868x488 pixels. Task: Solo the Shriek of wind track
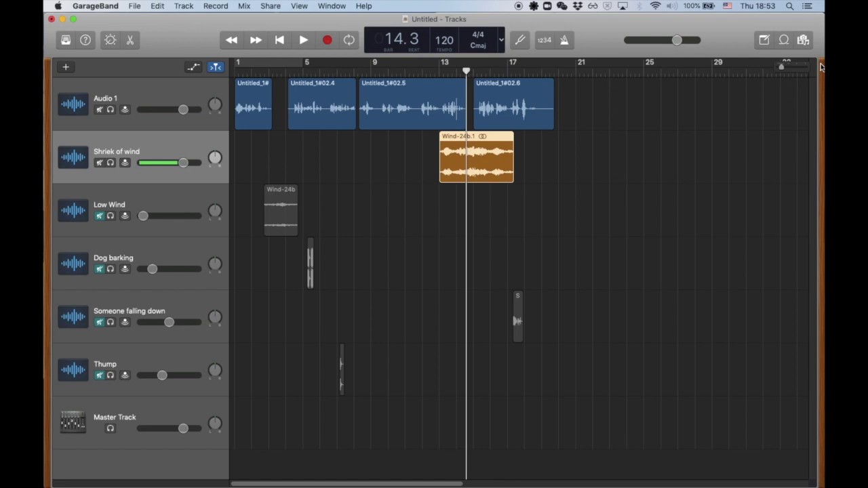pyautogui.click(x=111, y=163)
